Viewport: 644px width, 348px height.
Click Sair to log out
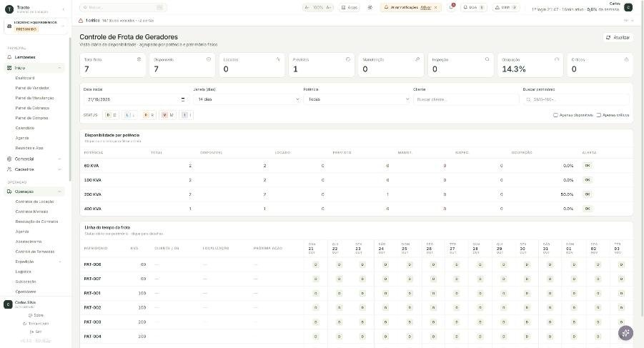pos(36,332)
